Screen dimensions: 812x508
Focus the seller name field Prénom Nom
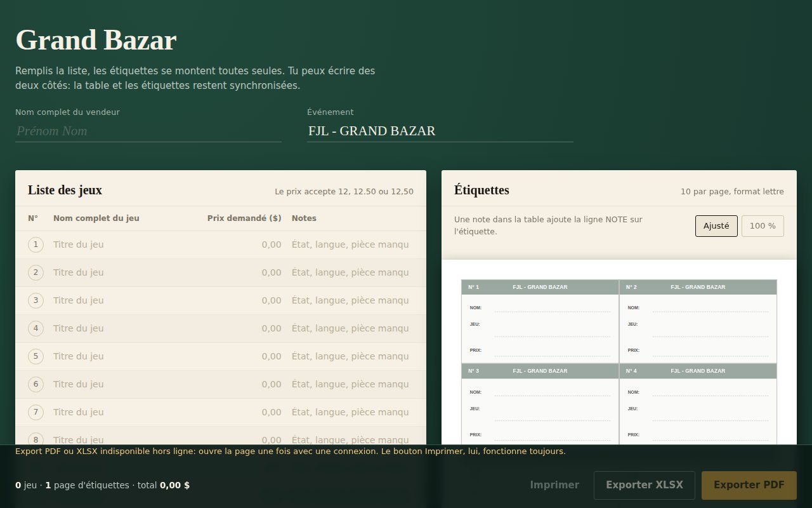pyautogui.click(x=148, y=131)
